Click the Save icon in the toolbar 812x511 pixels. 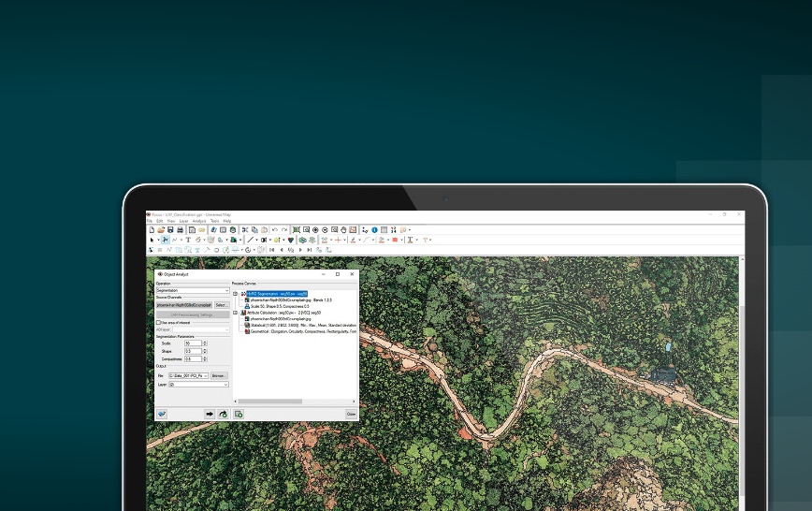[x=170, y=229]
